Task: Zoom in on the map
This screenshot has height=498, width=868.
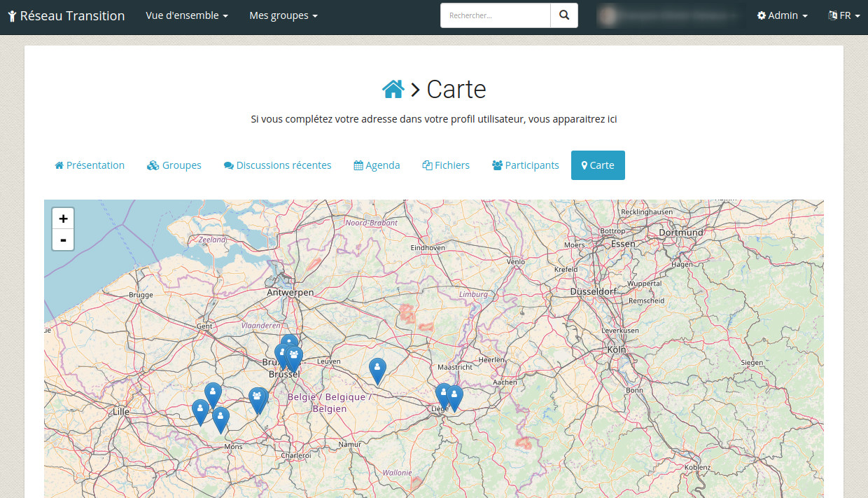Action: [63, 219]
